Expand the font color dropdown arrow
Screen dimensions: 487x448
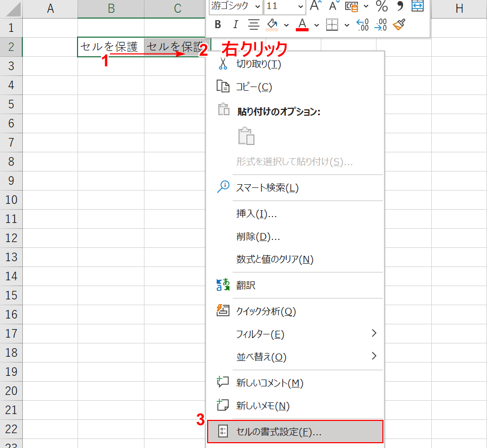click(x=317, y=24)
